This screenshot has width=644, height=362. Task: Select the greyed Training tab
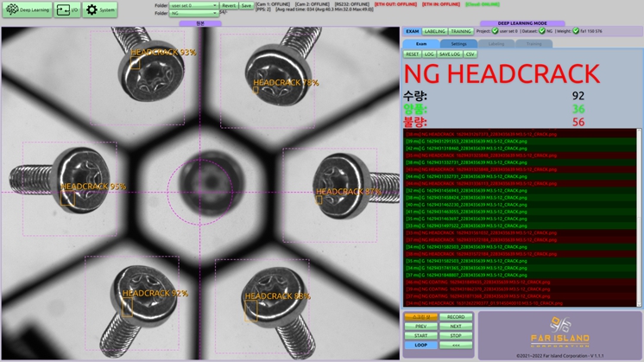pos(534,43)
